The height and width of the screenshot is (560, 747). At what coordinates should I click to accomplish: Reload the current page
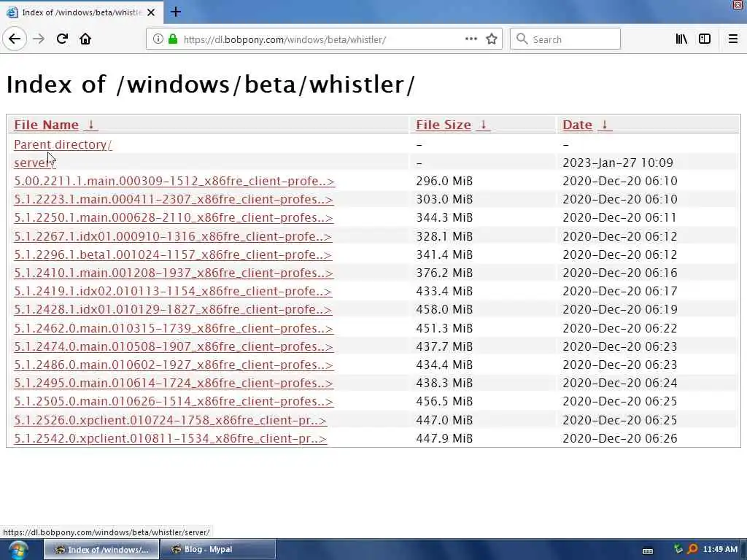(x=62, y=39)
